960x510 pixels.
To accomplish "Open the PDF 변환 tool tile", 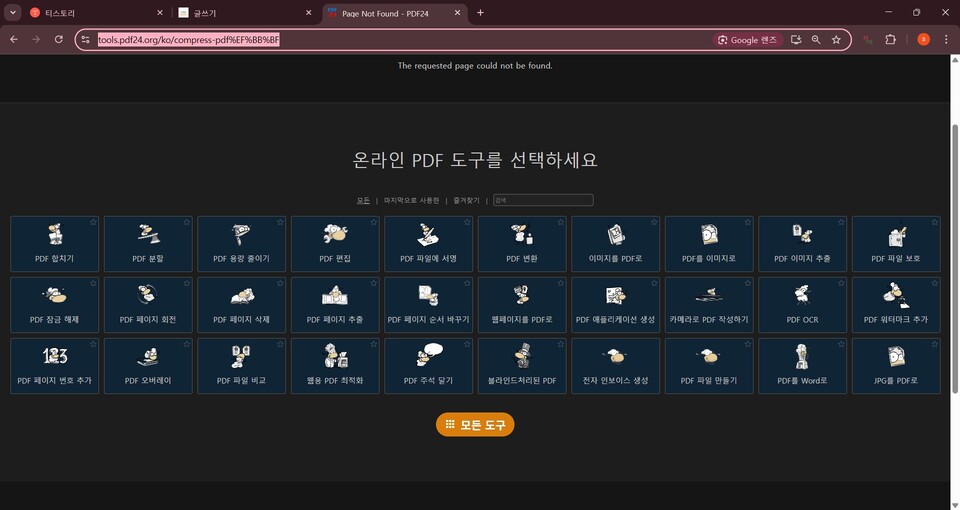I will coord(522,244).
